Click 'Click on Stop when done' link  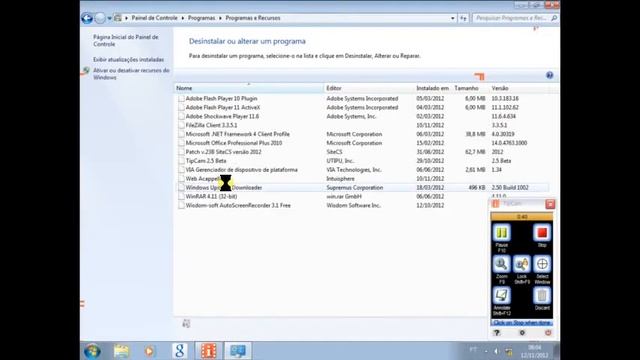pyautogui.click(x=522, y=323)
